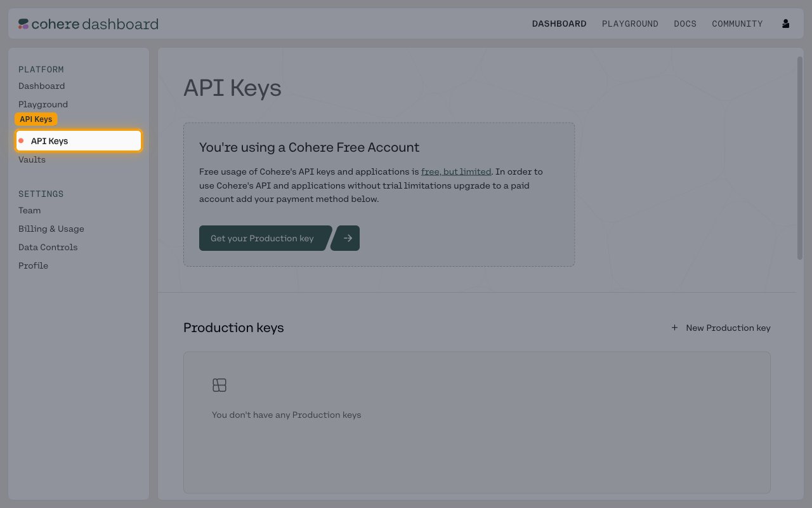Click the Cohere logo icon
The image size is (812, 508).
[x=23, y=24]
